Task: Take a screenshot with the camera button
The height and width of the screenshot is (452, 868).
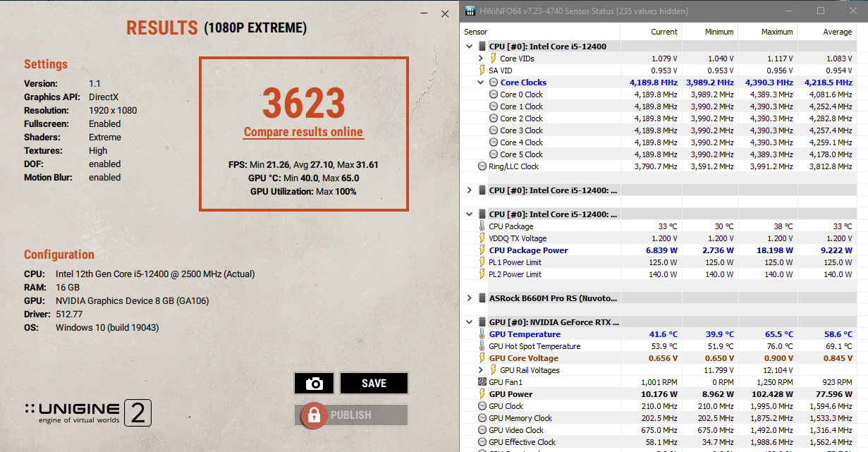Action: click(x=314, y=384)
